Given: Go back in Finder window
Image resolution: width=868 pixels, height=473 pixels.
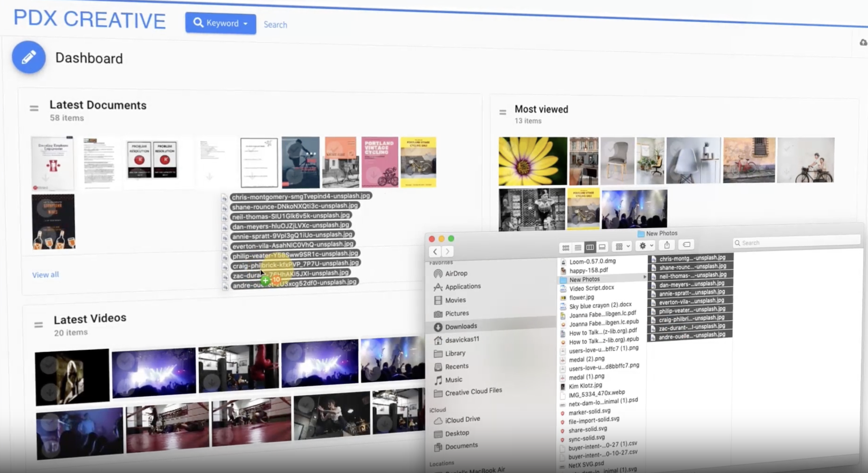Looking at the screenshot, I should [x=435, y=251].
